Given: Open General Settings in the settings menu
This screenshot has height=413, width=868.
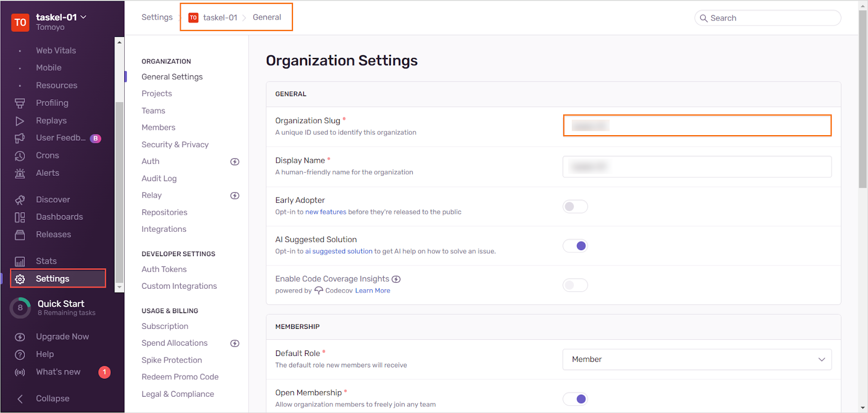Looking at the screenshot, I should tap(172, 77).
